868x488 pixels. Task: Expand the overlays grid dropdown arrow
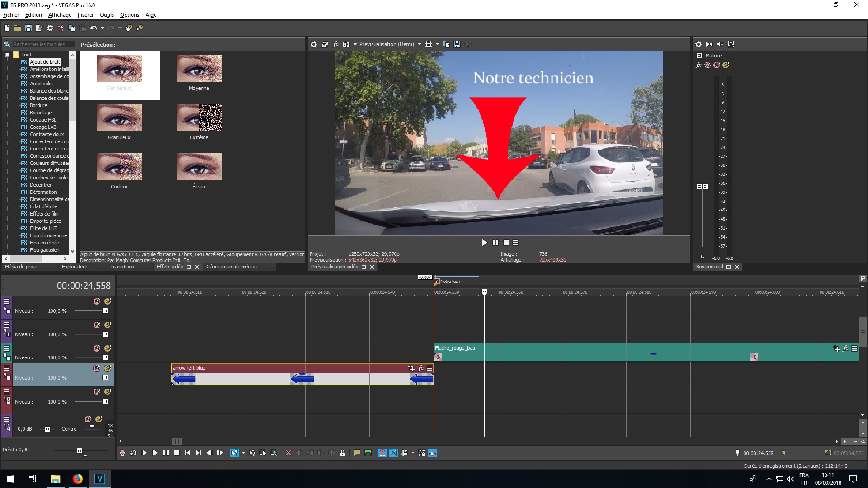coord(437,44)
